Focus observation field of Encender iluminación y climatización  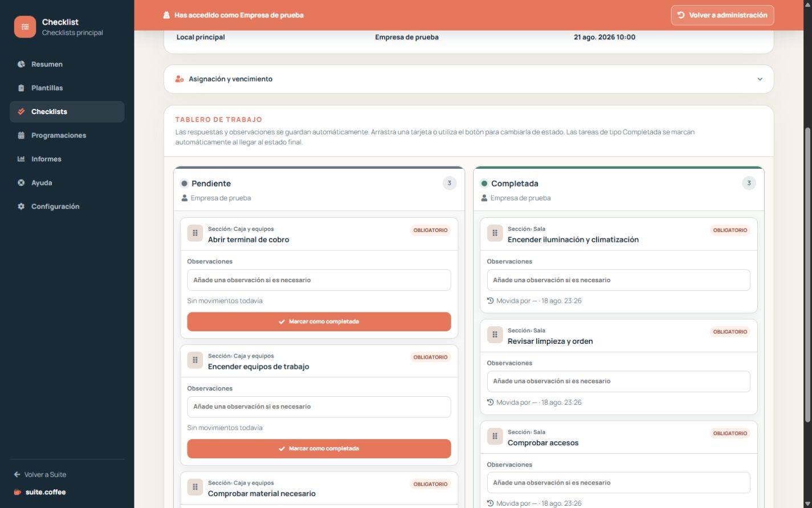618,280
